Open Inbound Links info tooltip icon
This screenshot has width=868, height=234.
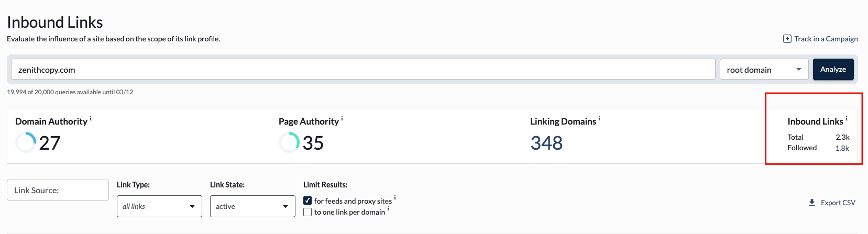coord(847,119)
